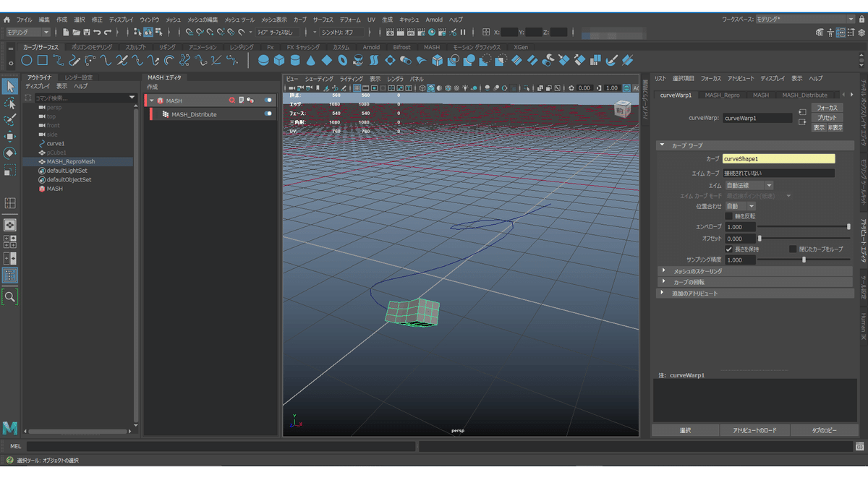The image size is (868, 488).
Task: Expand カーブの回転 section
Action: tap(754, 282)
